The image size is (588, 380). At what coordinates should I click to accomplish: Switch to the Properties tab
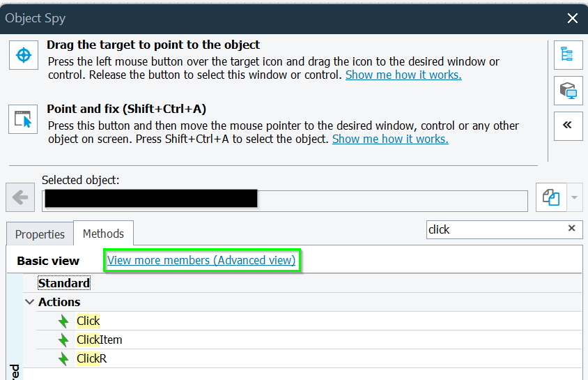click(40, 234)
